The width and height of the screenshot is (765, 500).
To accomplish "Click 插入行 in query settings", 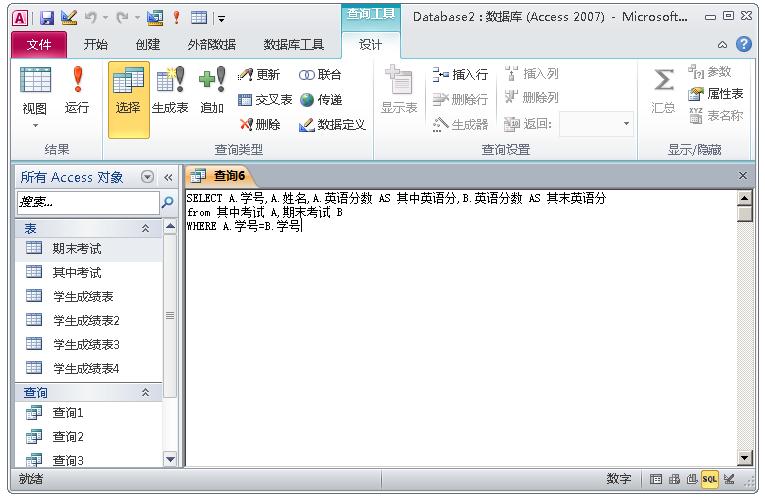I will point(460,75).
